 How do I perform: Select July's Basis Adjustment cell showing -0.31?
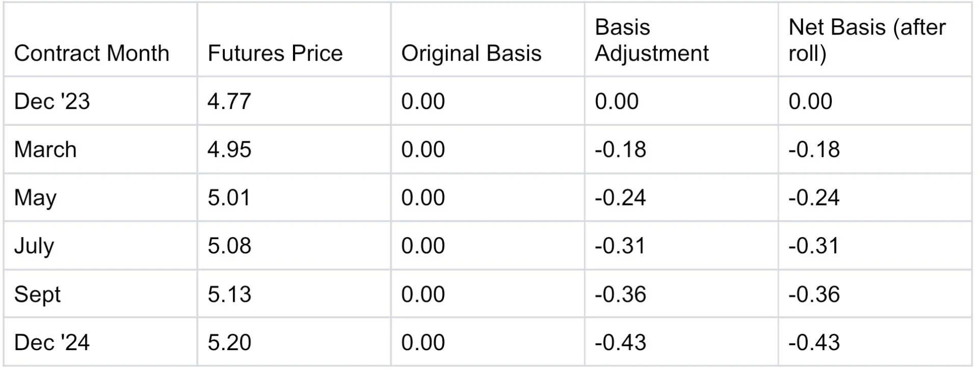click(x=620, y=246)
